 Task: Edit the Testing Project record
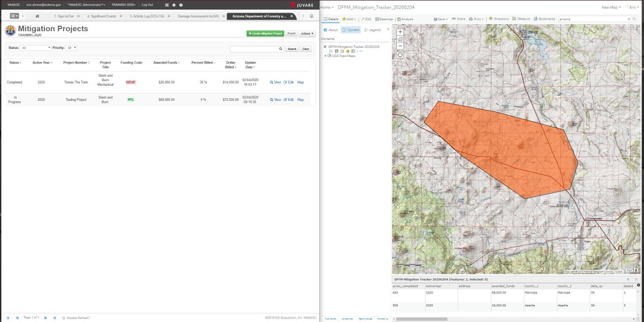click(x=289, y=99)
